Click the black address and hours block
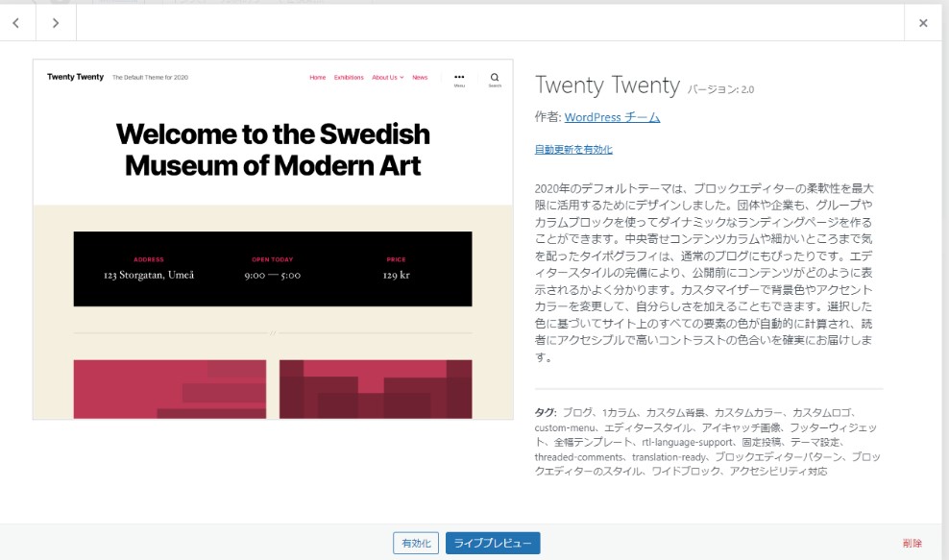Image resolution: width=949 pixels, height=560 pixels. 273,269
